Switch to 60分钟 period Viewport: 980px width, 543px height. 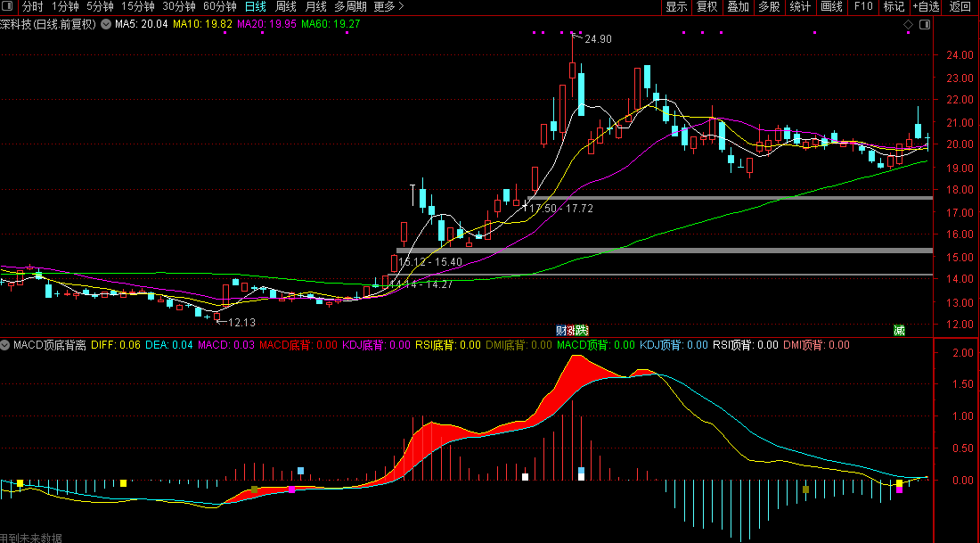point(220,7)
